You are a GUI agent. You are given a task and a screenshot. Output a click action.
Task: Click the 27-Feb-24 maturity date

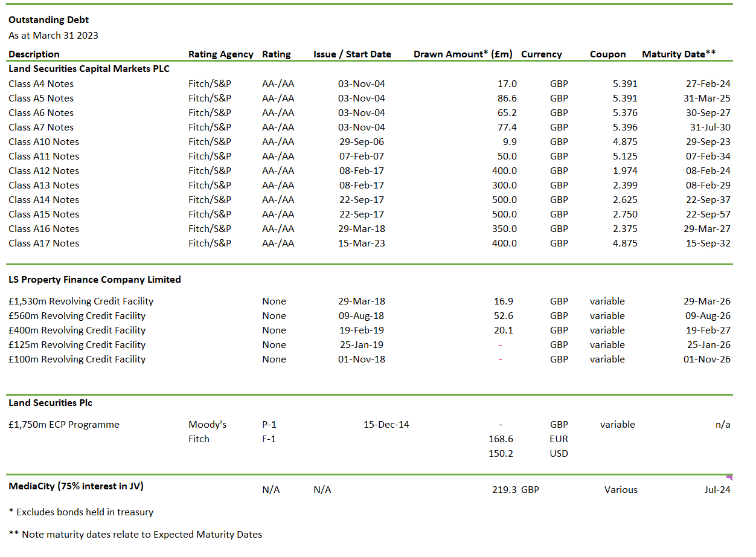707,83
